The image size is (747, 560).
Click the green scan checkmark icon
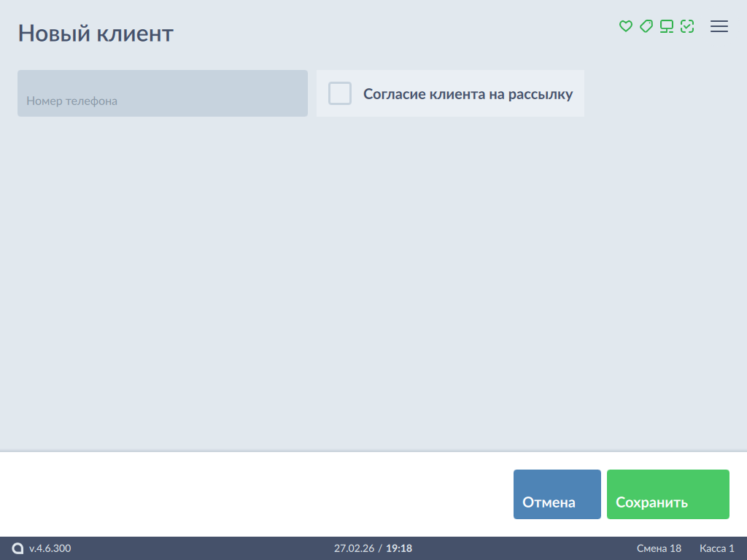[686, 26]
